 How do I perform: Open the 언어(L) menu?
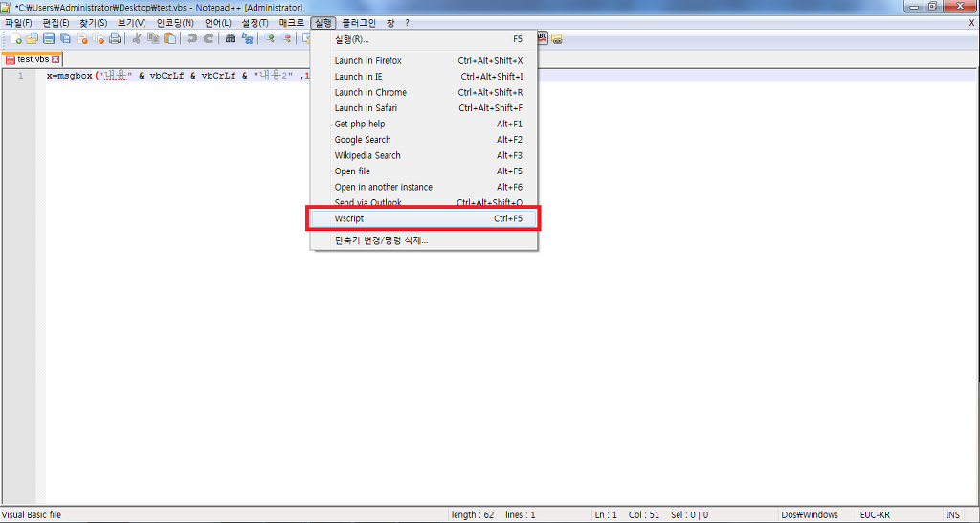[x=217, y=23]
